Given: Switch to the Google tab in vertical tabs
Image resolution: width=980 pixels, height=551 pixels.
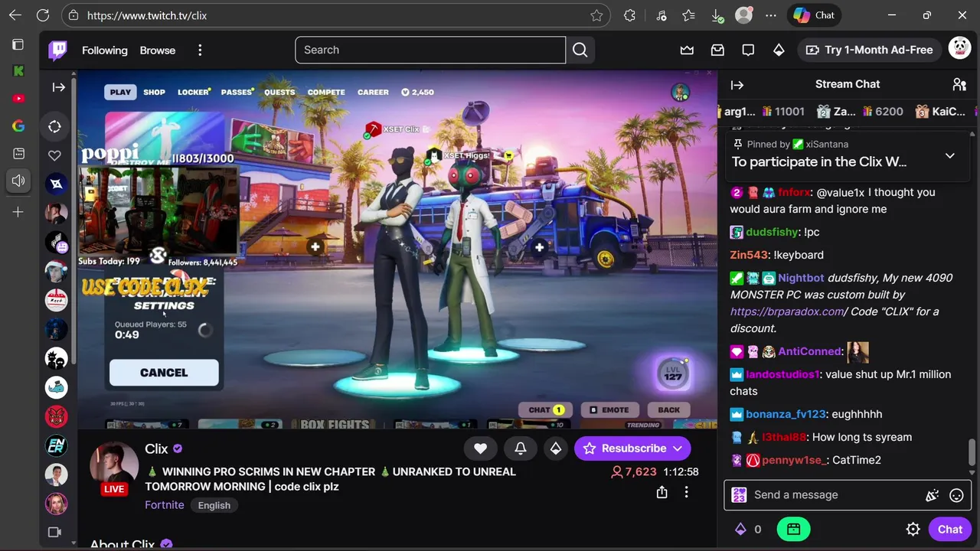Looking at the screenshot, I should pyautogui.click(x=18, y=126).
